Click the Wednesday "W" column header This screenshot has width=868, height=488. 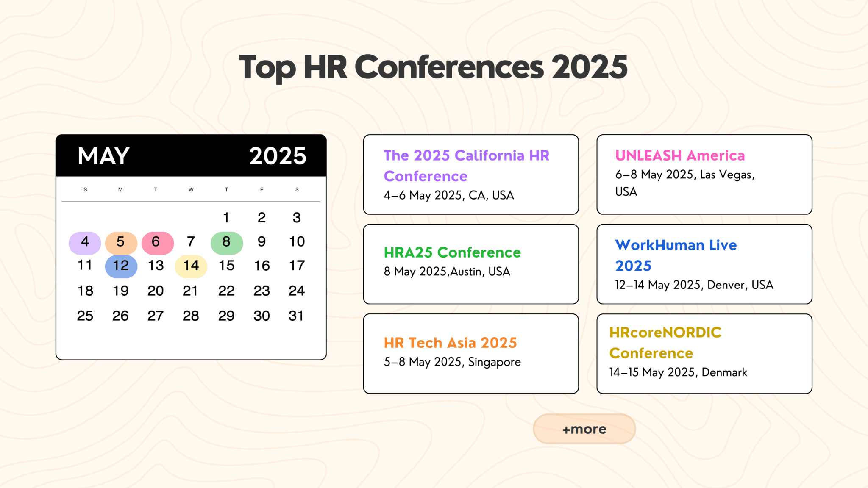pyautogui.click(x=191, y=190)
